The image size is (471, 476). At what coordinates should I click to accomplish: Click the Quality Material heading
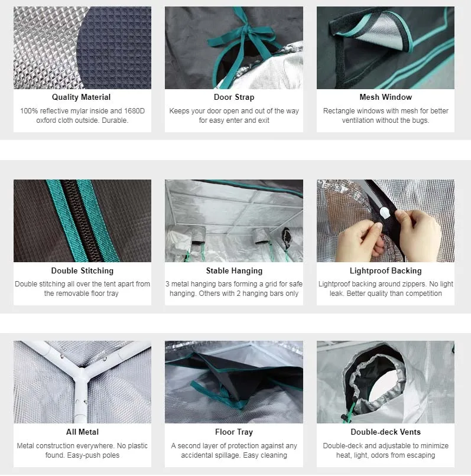click(x=81, y=97)
